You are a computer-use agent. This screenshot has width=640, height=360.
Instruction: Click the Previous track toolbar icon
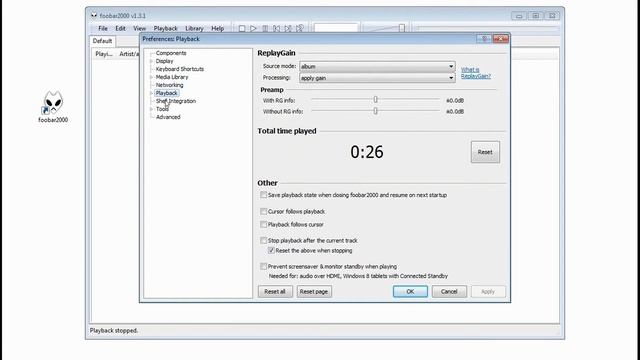click(276, 29)
